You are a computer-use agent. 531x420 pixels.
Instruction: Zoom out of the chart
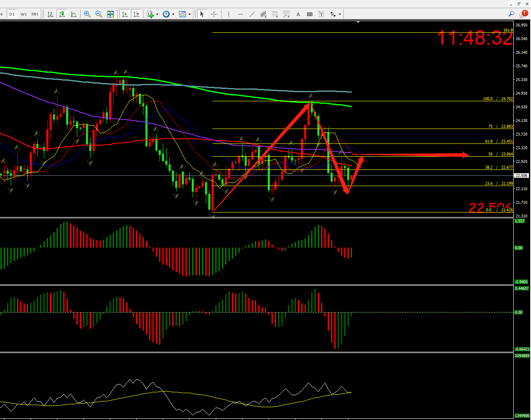click(99, 14)
